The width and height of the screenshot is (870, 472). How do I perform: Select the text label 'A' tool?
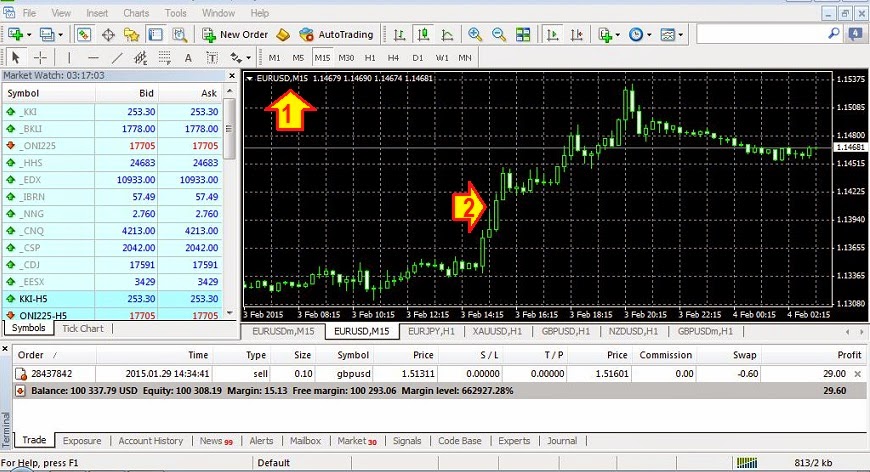click(x=188, y=57)
